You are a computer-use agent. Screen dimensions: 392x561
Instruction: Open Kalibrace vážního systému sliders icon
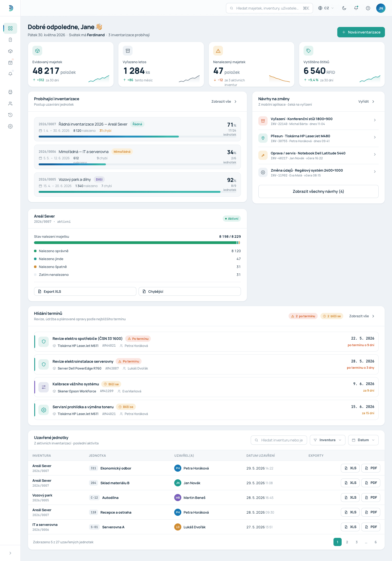pyautogui.click(x=44, y=387)
